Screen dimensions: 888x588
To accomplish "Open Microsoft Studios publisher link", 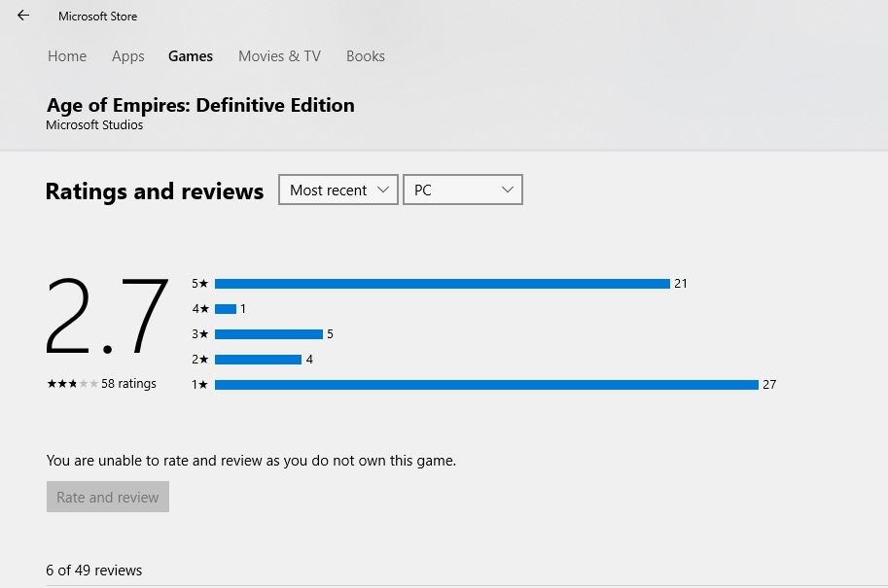I will (94, 125).
